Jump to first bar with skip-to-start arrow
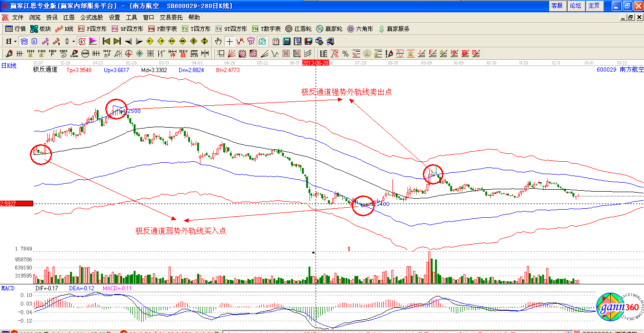The width and height of the screenshot is (644, 333). coord(107,41)
